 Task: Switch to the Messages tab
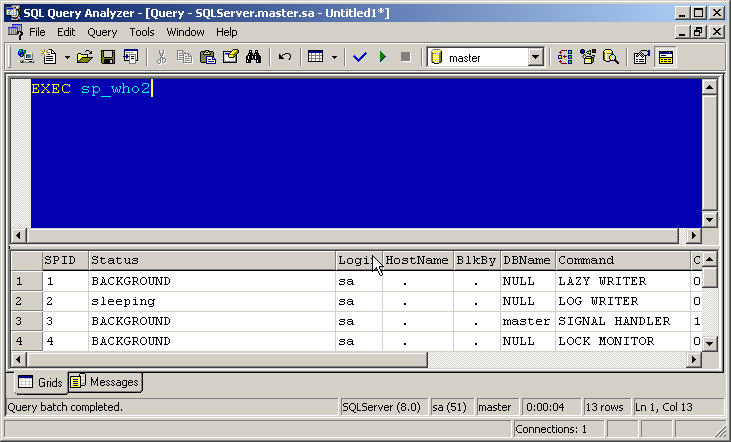tap(105, 382)
